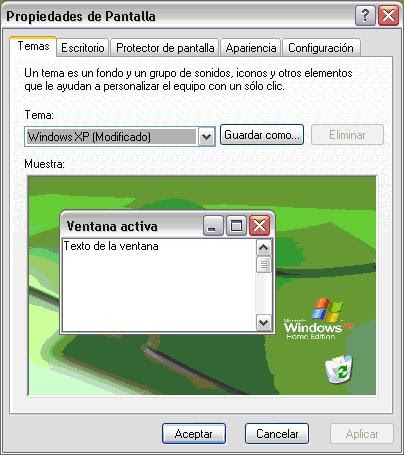This screenshot has height=455, width=404.
Task: Switch to the Escritorio tab
Action: 83,48
